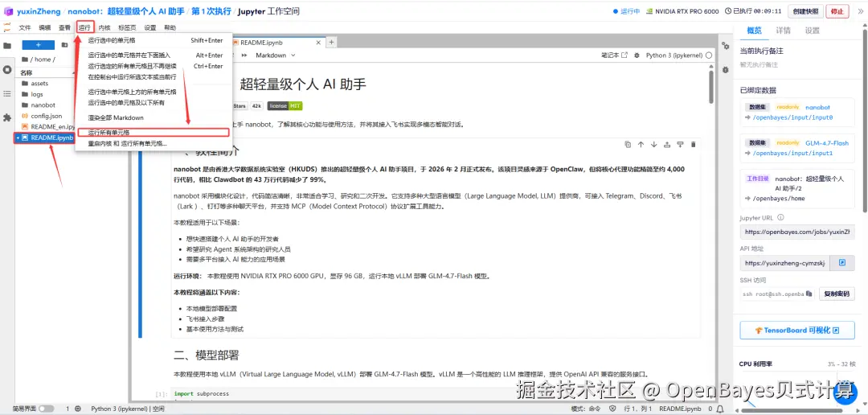Open the file browser sidebar icon
The height and width of the screenshot is (415, 868).
(7, 46)
